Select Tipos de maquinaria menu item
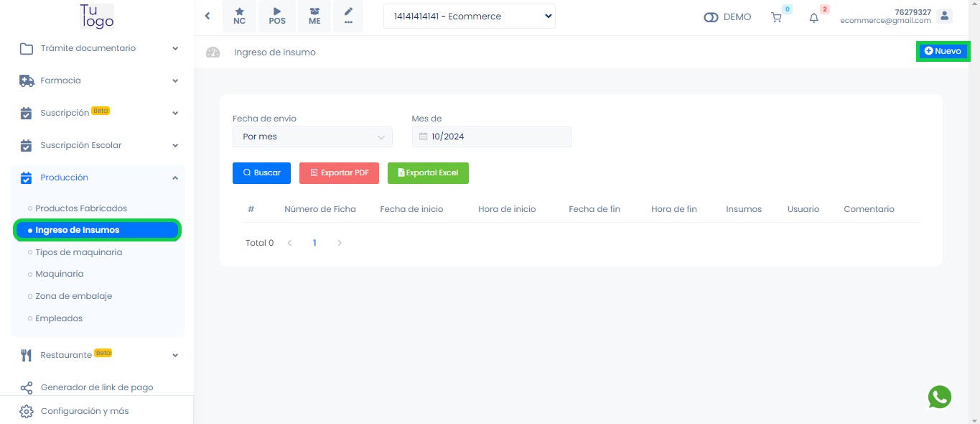This screenshot has height=424, width=980. (79, 252)
